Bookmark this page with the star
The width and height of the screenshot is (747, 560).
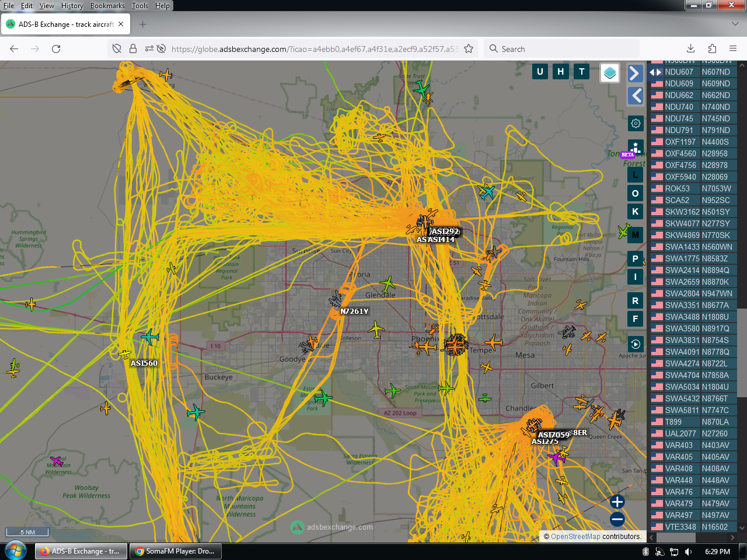[x=469, y=49]
